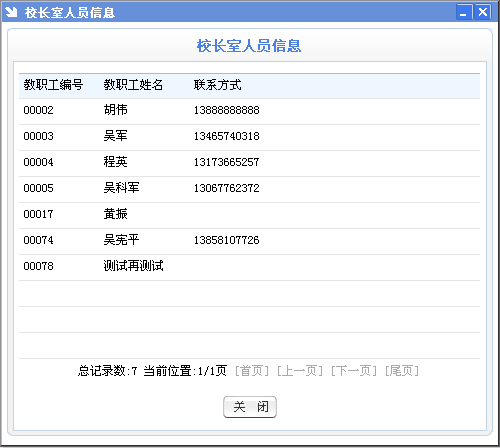The height and width of the screenshot is (448, 500).
Task: Select the 教职工编号 column header
Action: (x=53, y=85)
